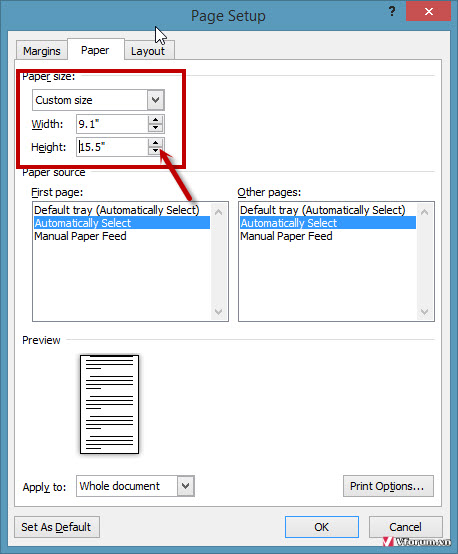
Task: Increase the Height spinner up arrow
Action: 155,142
